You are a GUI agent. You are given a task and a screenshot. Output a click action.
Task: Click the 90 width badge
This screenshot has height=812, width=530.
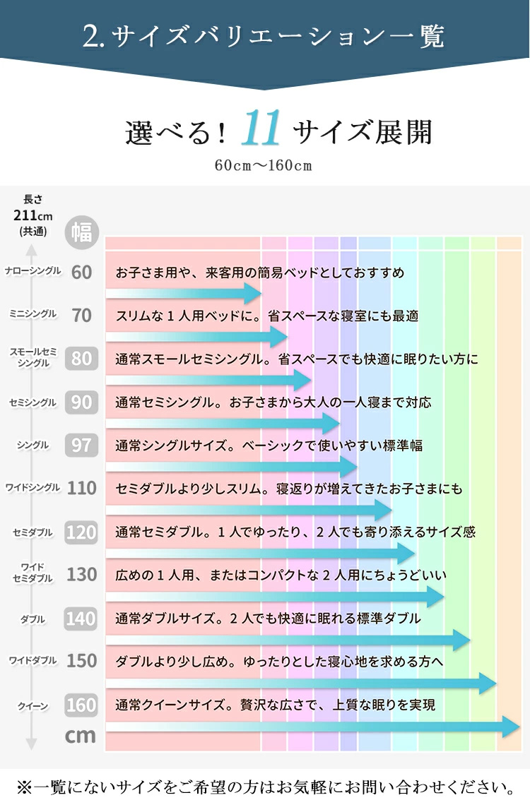[82, 402]
